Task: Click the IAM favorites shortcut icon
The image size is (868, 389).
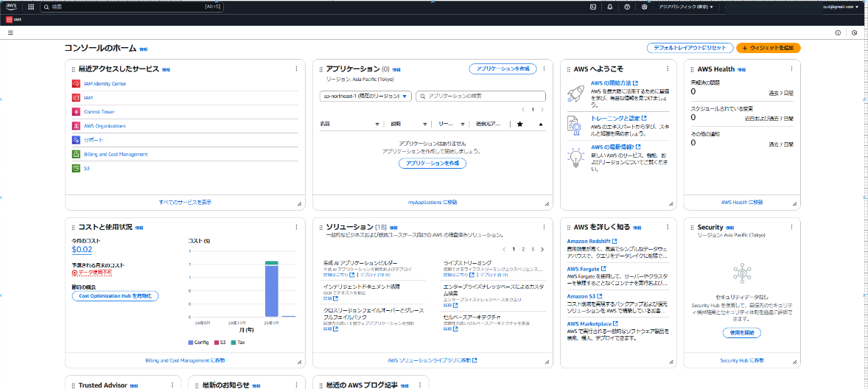Action: coord(10,19)
